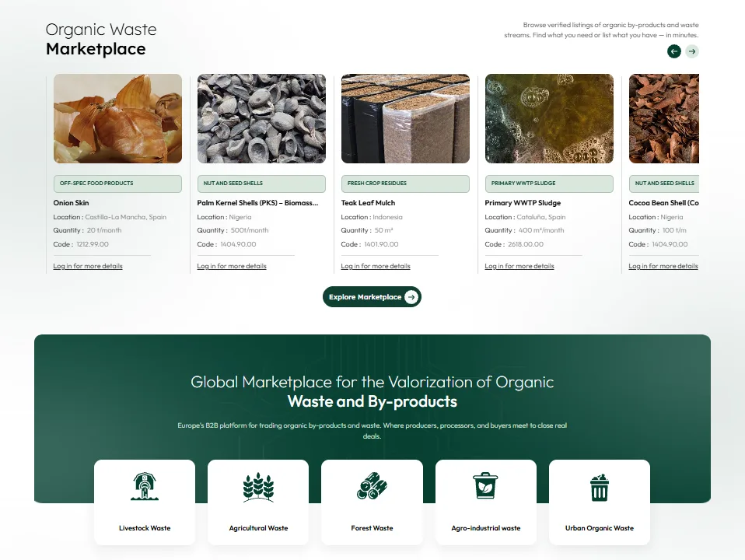Click the Teak Leaf Mulch listing title

click(369, 203)
